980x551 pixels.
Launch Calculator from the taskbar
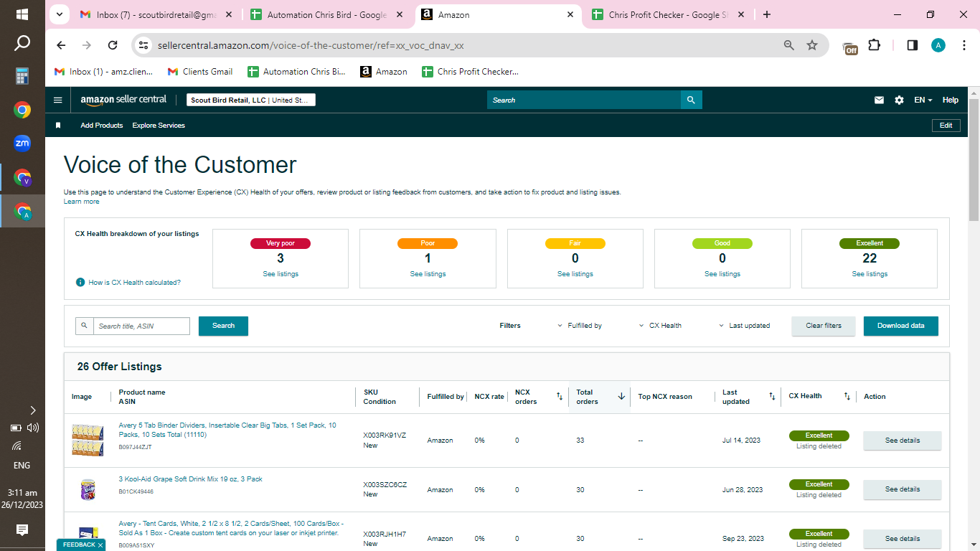(22, 76)
